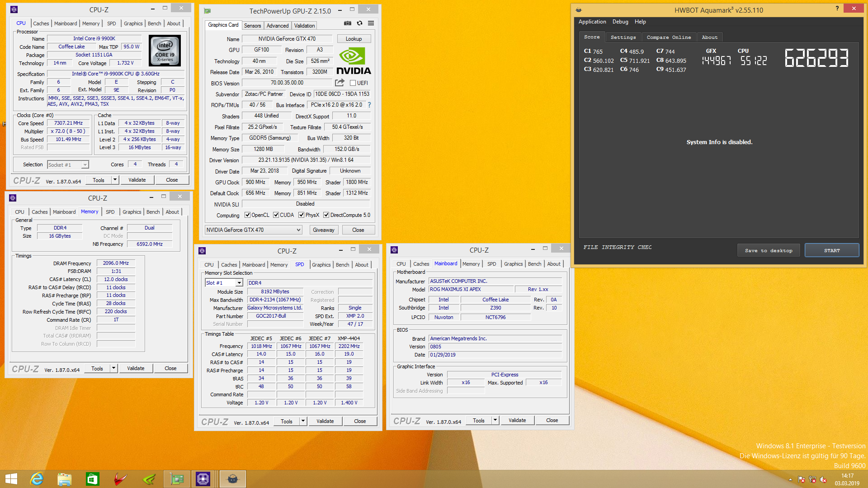Open Windows Store from the taskbar
This screenshot has width=868, height=488.
pyautogui.click(x=92, y=479)
